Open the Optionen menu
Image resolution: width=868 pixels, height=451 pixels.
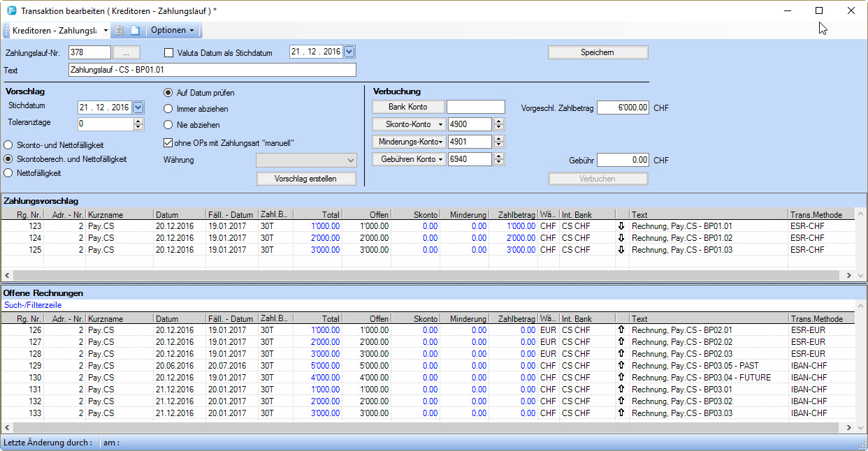[x=172, y=31]
